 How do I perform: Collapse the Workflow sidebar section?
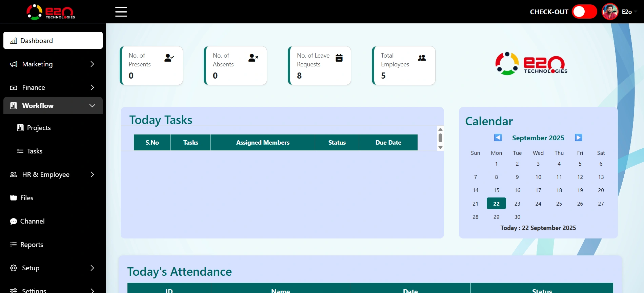pyautogui.click(x=53, y=106)
